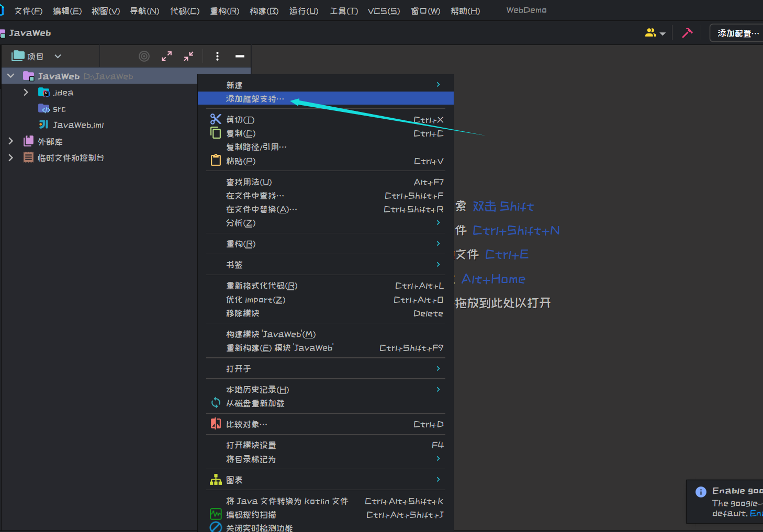Click the Enable link in the notification popup
763x532 pixels.
click(x=757, y=513)
